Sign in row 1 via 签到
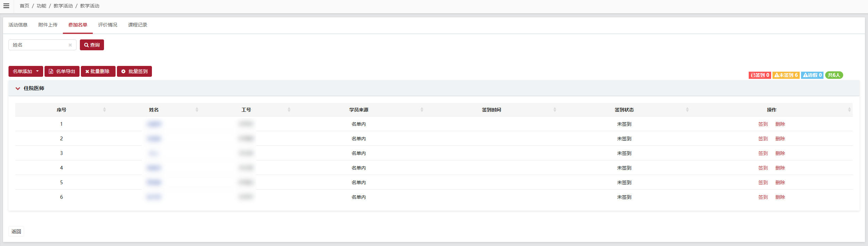This screenshot has width=868, height=246. (763, 124)
